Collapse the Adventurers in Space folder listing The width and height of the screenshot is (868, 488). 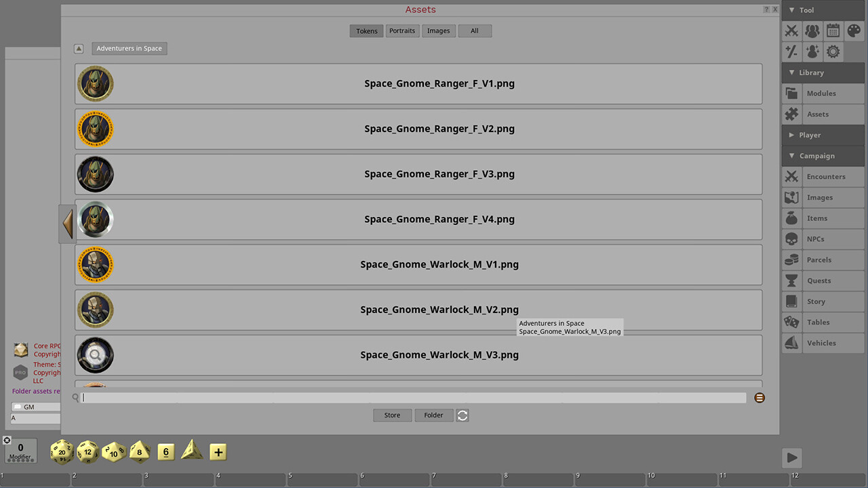[x=79, y=48]
